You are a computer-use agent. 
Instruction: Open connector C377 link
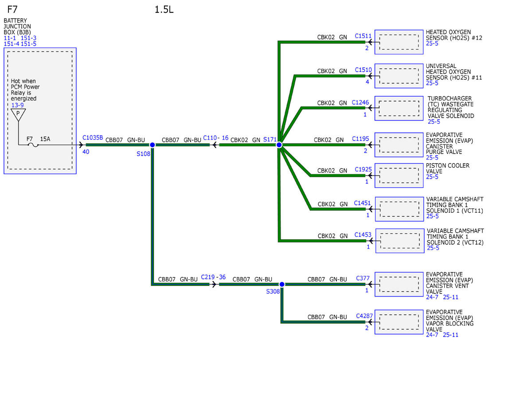363,278
